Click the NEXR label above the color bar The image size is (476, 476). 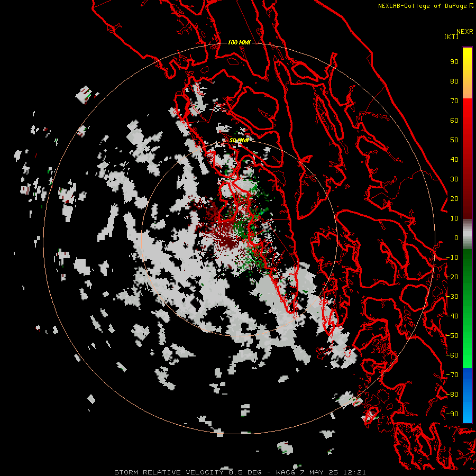465,32
